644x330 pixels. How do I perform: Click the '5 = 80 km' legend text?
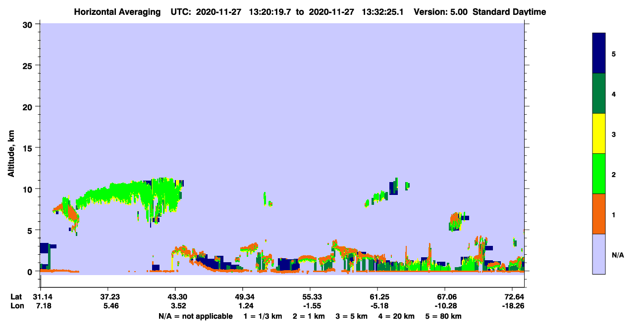click(444, 316)
